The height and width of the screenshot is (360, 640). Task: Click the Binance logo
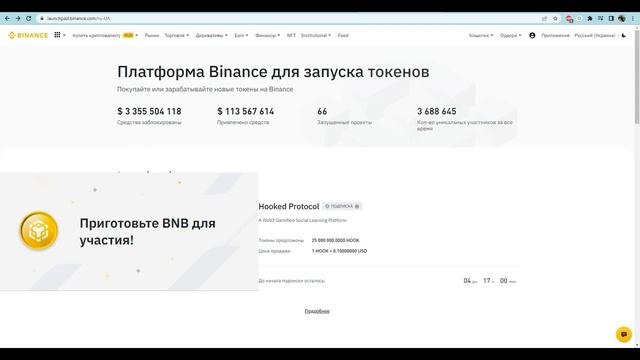[28, 36]
